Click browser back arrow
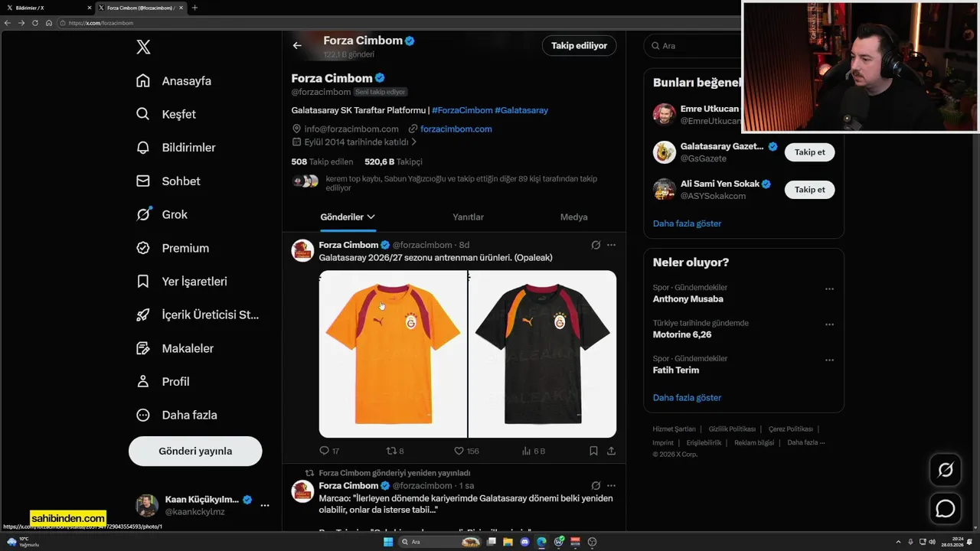Viewport: 980px width, 551px height. [8, 23]
